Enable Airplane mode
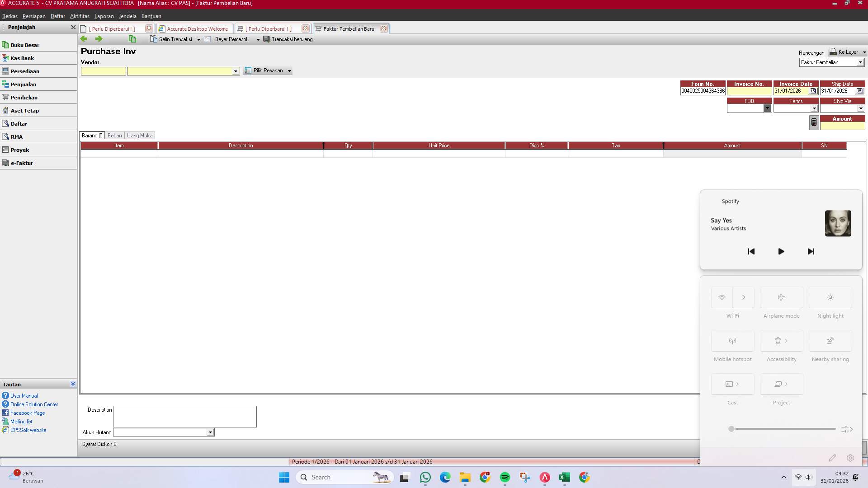The image size is (868, 488). pyautogui.click(x=781, y=297)
